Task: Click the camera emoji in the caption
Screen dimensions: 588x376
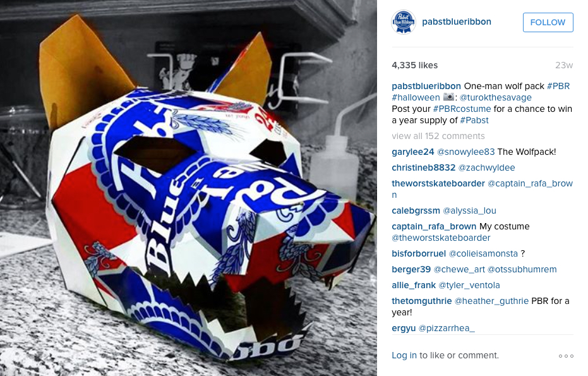Action: [448, 97]
